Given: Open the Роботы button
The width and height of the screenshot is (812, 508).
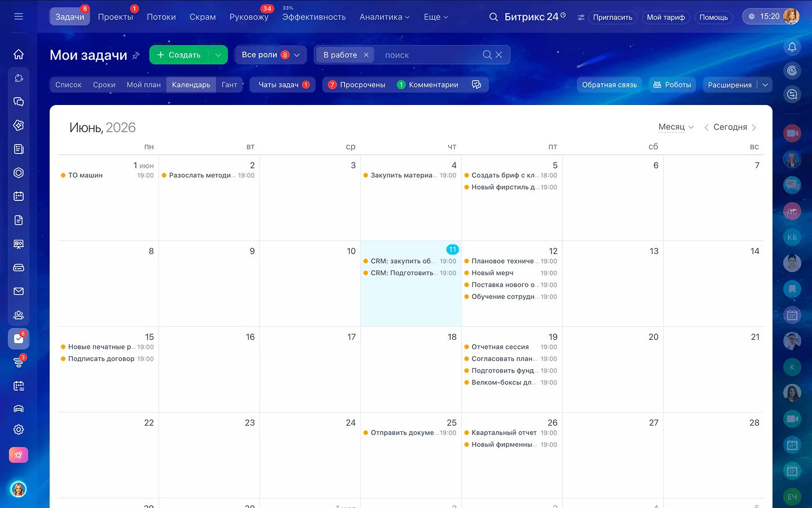Looking at the screenshot, I should pyautogui.click(x=672, y=85).
